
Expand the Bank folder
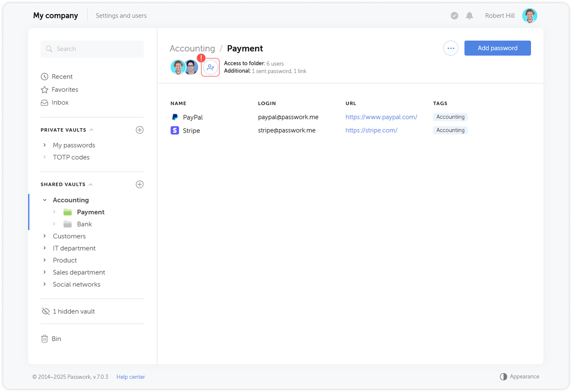tap(55, 224)
